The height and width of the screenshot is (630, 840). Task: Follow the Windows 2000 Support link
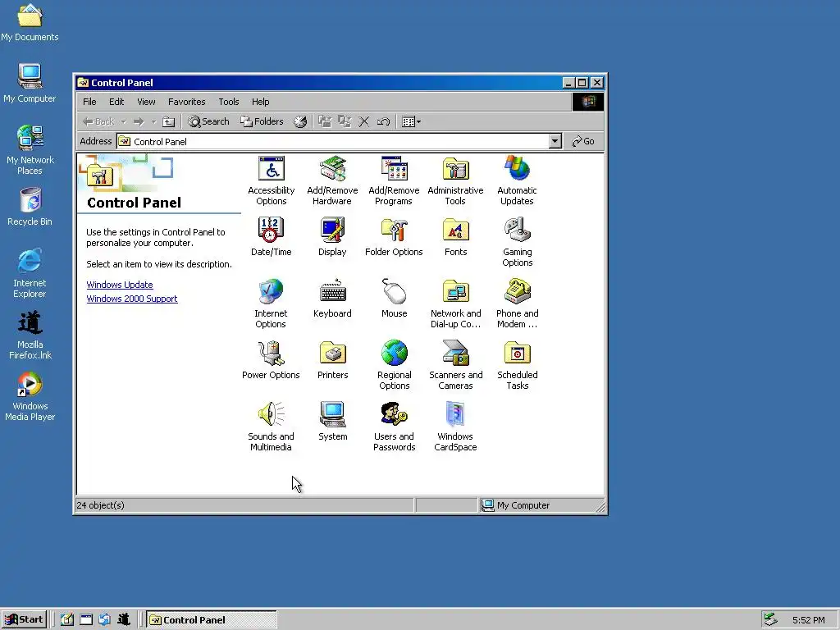pos(132,299)
